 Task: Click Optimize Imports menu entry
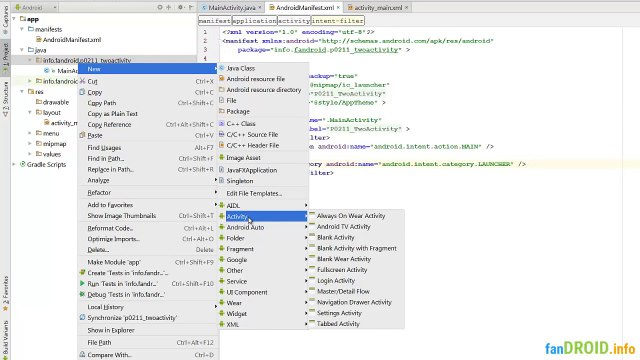[147, 239]
